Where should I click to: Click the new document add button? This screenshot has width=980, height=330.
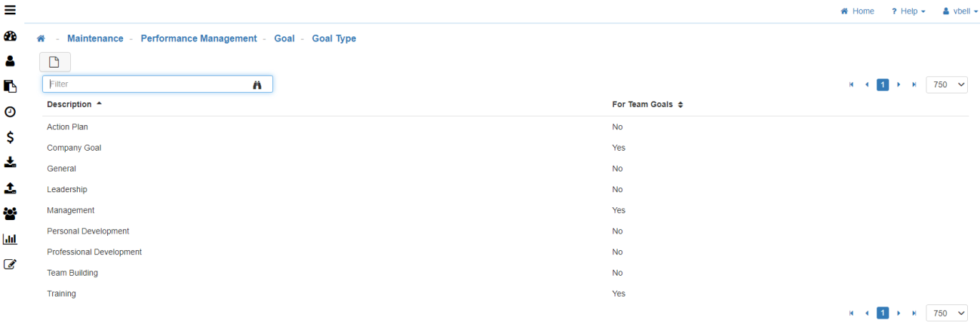54,62
